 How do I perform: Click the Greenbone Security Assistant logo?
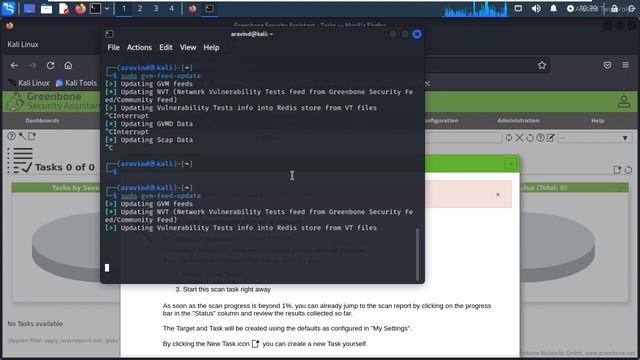point(53,101)
